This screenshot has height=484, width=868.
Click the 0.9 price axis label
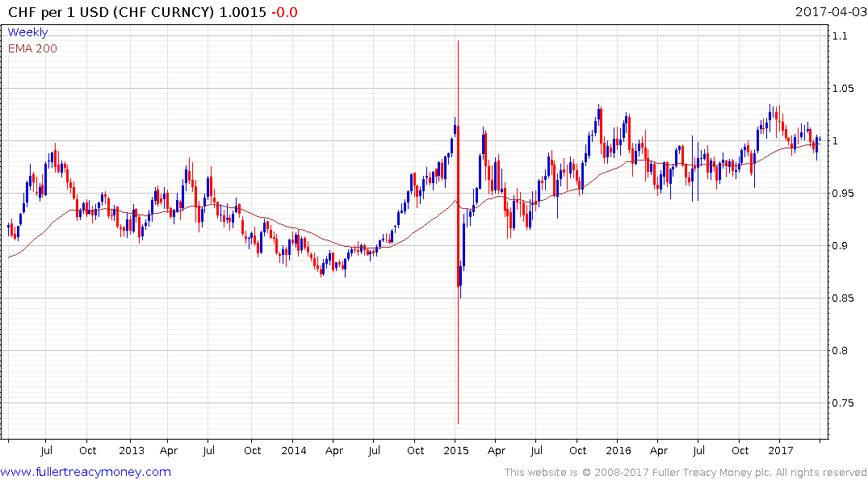(x=840, y=245)
